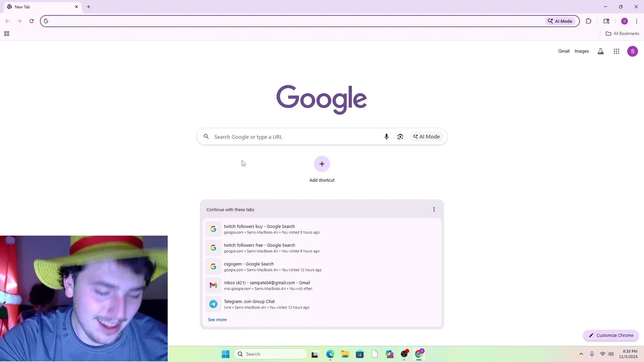Click See more under tab suggestions

point(217,320)
